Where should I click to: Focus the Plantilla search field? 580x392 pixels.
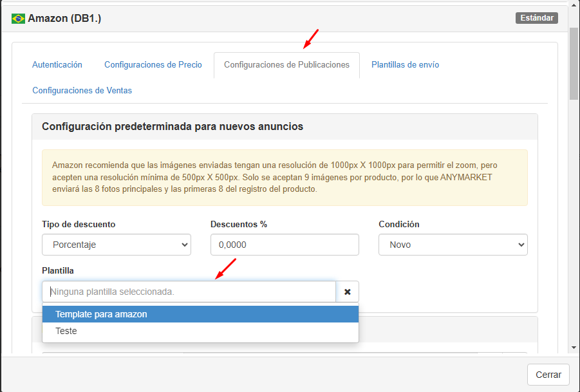pos(189,292)
